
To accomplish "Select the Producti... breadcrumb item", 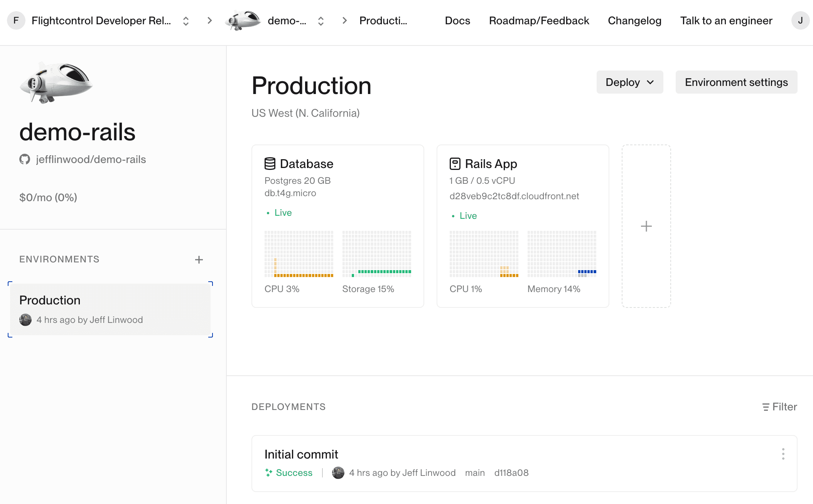I will [x=383, y=20].
